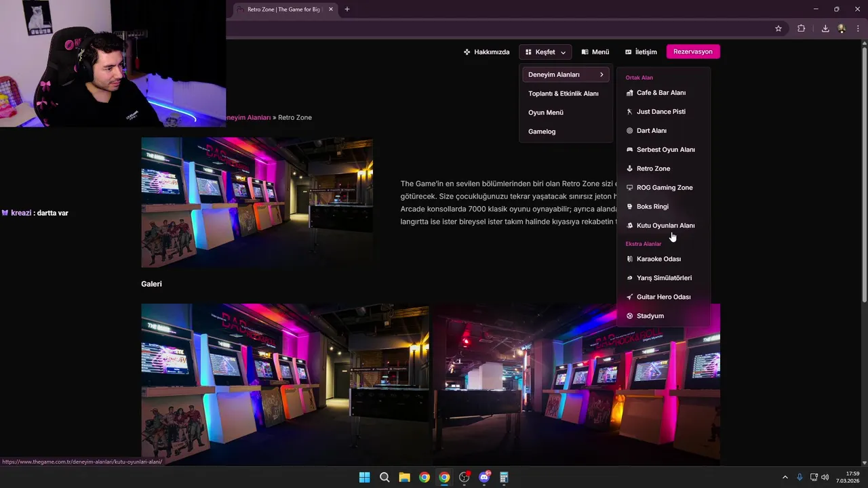Screen dimensions: 868x488
Task: Click the Menü book icon
Action: click(x=585, y=52)
